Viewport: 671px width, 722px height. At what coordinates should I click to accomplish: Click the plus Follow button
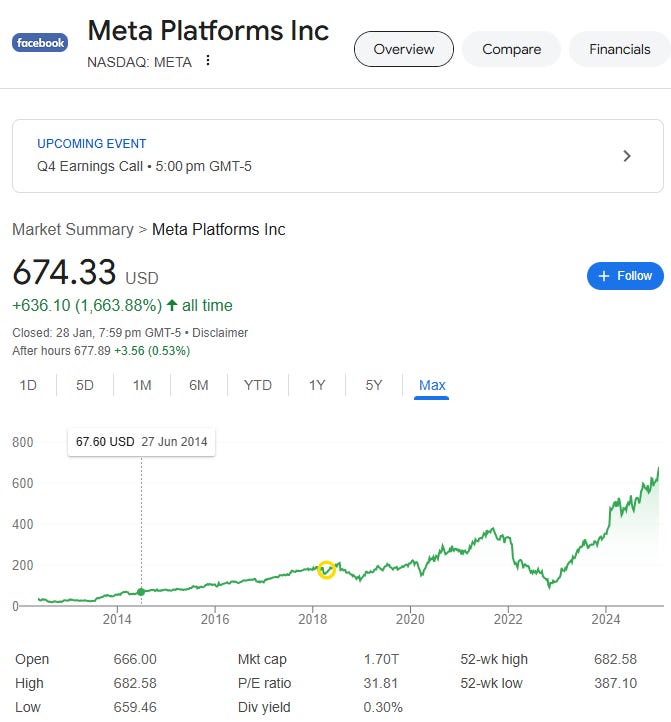pyautogui.click(x=624, y=276)
